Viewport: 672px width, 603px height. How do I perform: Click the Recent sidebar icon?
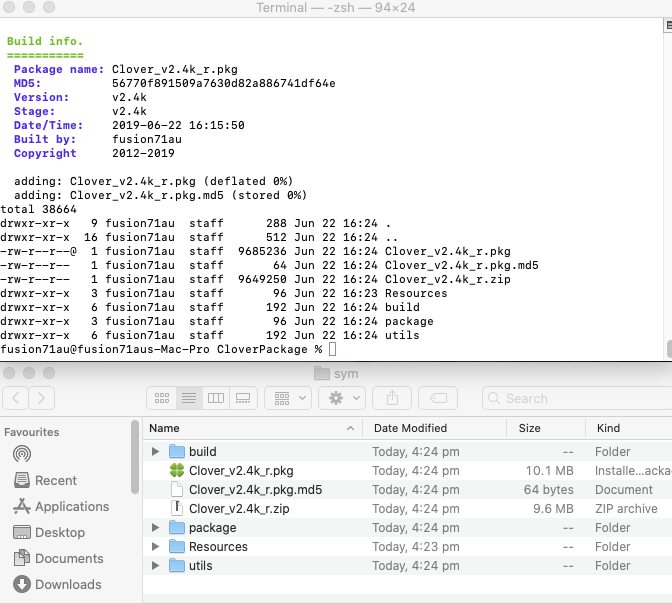click(x=22, y=480)
